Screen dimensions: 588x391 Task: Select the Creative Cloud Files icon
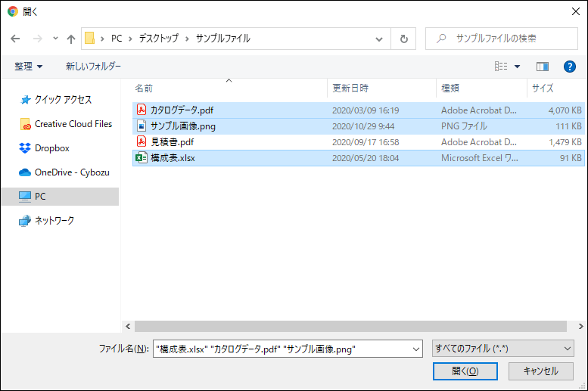(25, 124)
